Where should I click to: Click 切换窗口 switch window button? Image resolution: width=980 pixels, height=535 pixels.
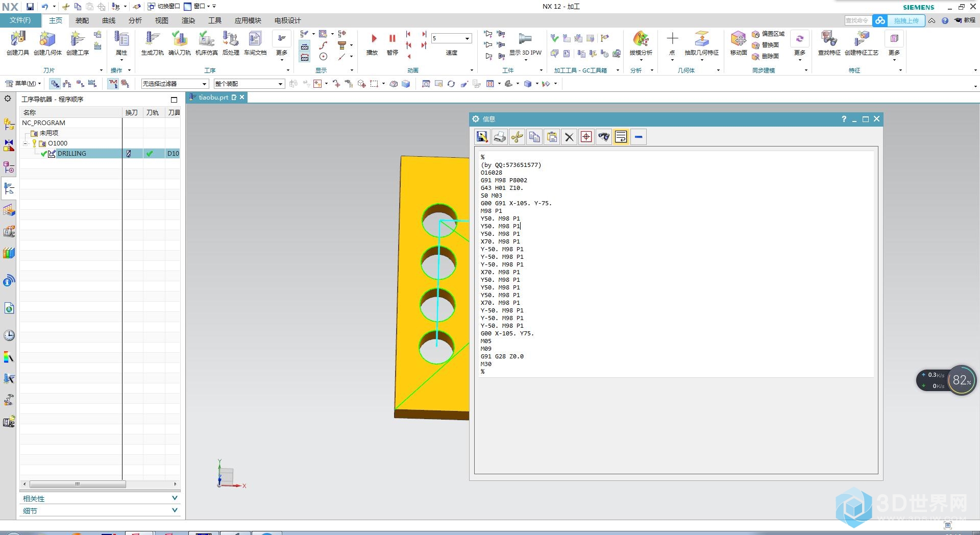[164, 6]
